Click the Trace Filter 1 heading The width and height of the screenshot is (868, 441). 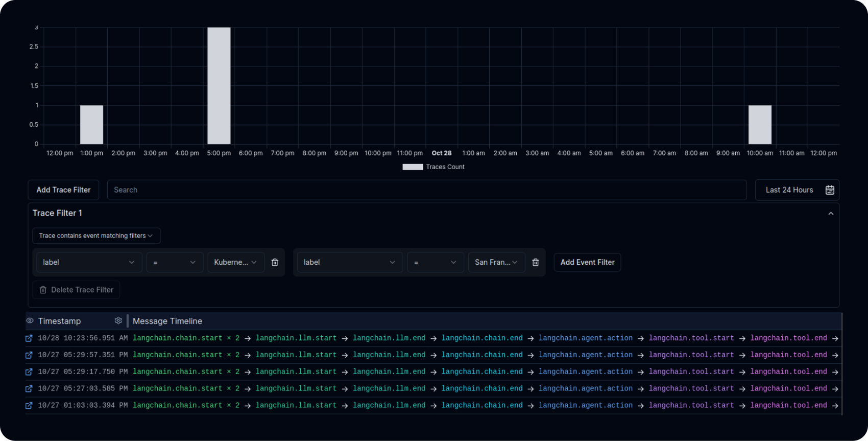(x=57, y=213)
